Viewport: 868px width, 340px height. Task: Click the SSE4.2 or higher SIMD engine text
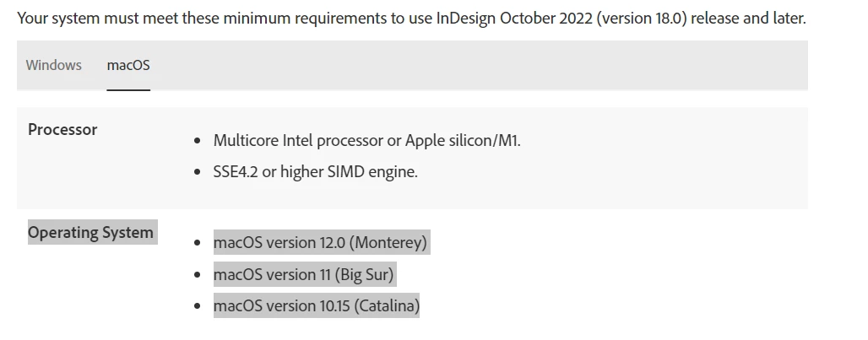point(316,172)
